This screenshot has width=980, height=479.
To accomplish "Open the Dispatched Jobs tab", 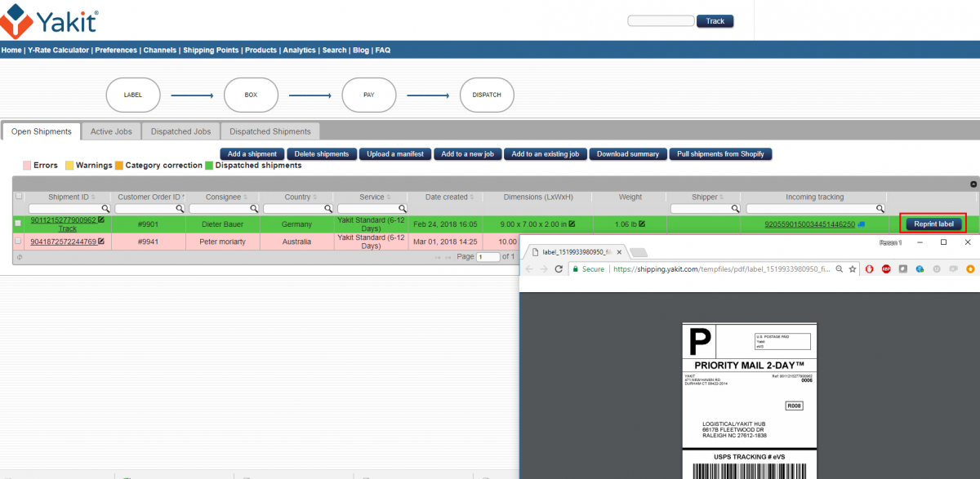I will click(181, 131).
